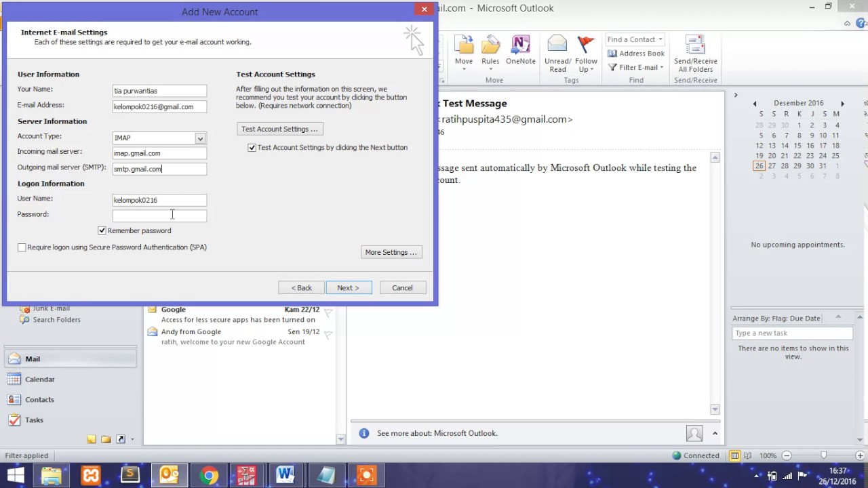Open XAMPP from the taskbar
868x488 pixels.
(x=91, y=476)
